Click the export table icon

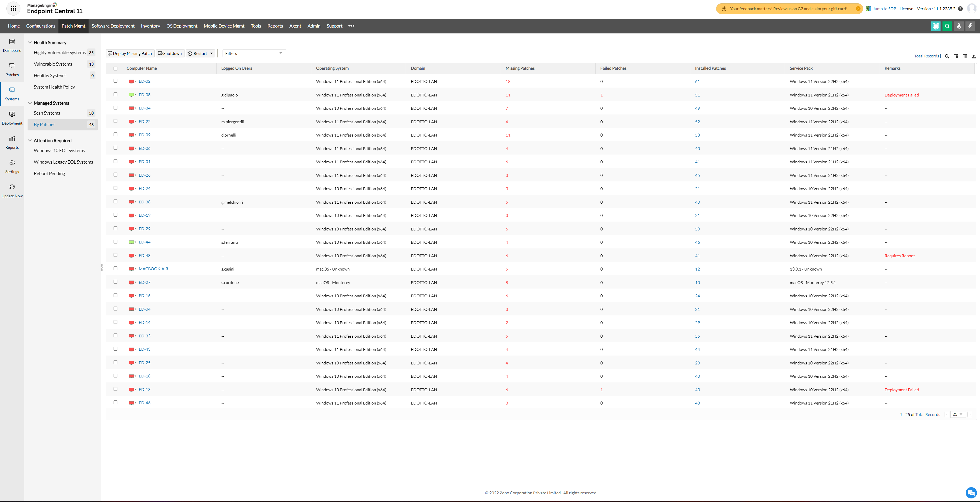coord(974,56)
